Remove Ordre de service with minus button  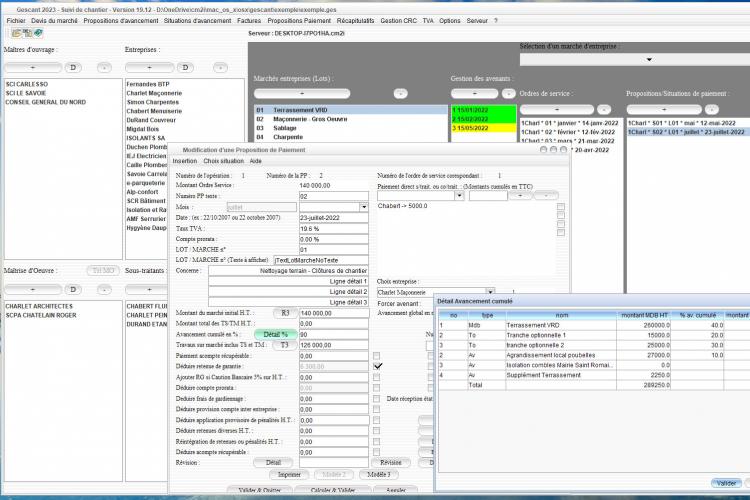coord(605,110)
